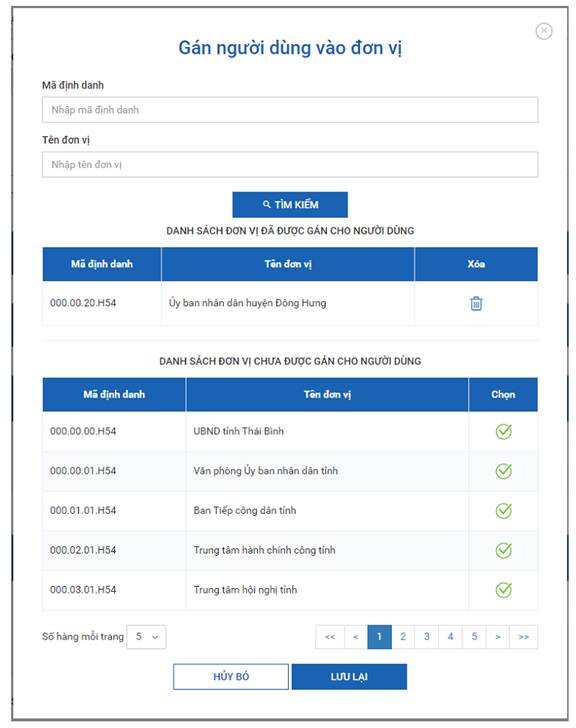Open the rows per page dropdown
The image size is (576, 728).
click(x=146, y=637)
